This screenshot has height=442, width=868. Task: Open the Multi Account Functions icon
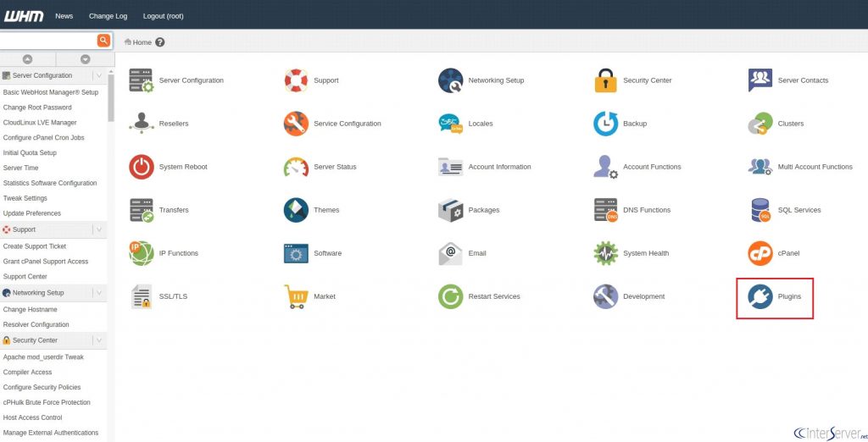760,167
